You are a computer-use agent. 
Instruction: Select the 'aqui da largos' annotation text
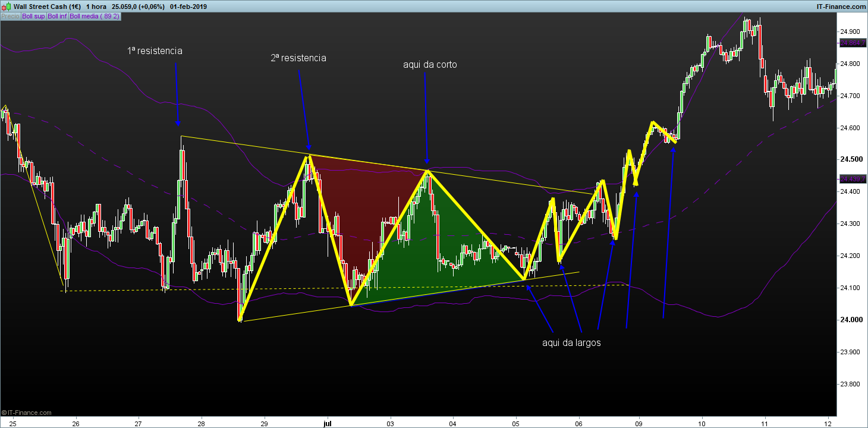(x=572, y=343)
